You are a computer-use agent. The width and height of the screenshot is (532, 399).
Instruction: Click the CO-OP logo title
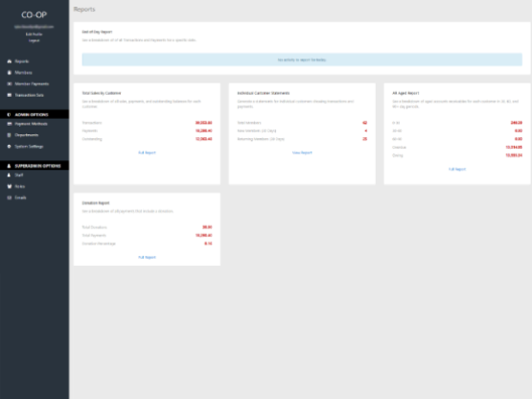tap(34, 15)
